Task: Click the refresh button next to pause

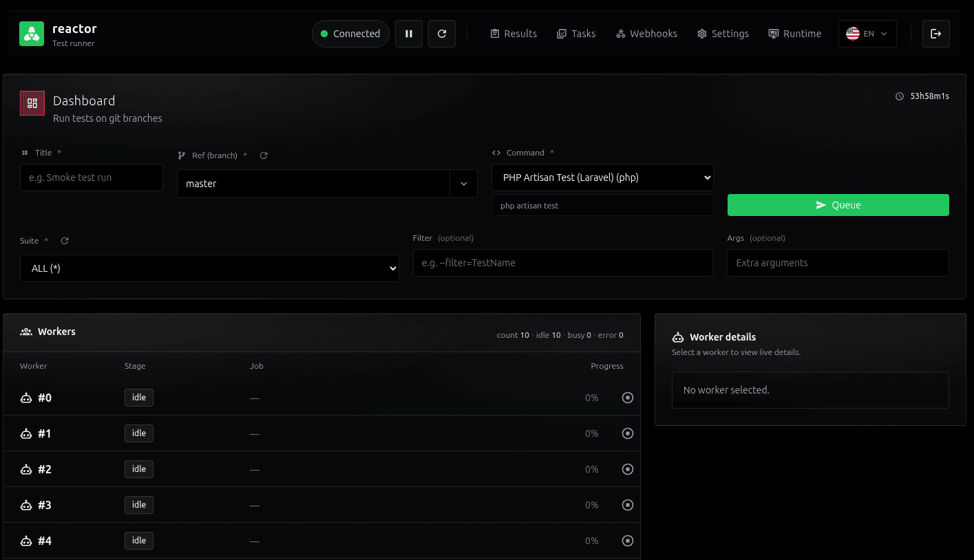Action: (x=442, y=34)
